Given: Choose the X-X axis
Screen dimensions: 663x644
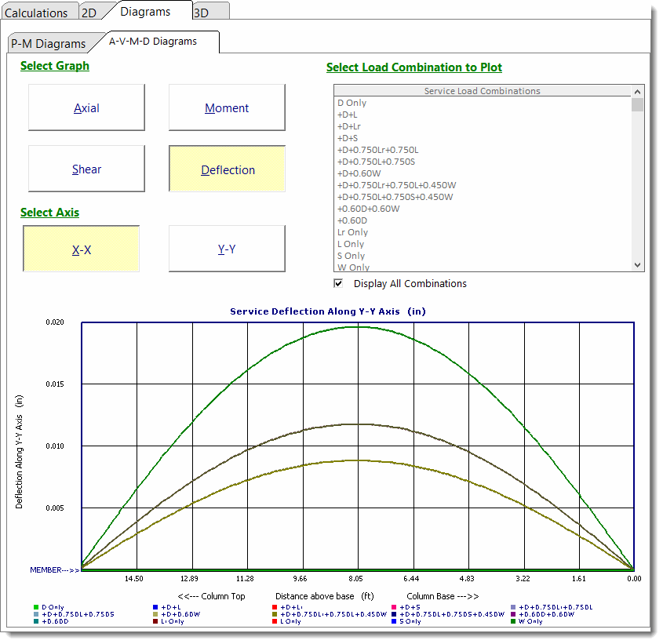Looking at the screenshot, I should [82, 249].
